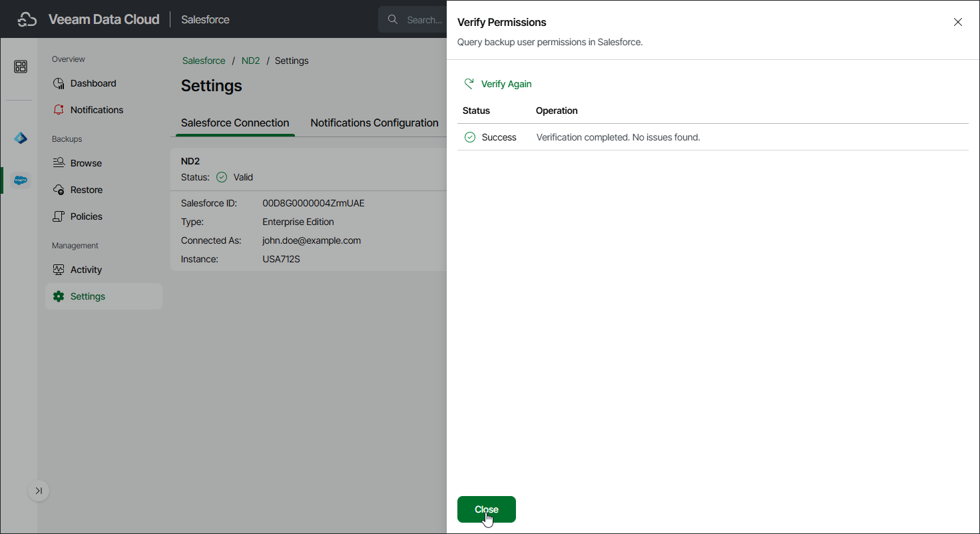The image size is (980, 534).
Task: Focus the Search input field
Action: click(x=413, y=19)
